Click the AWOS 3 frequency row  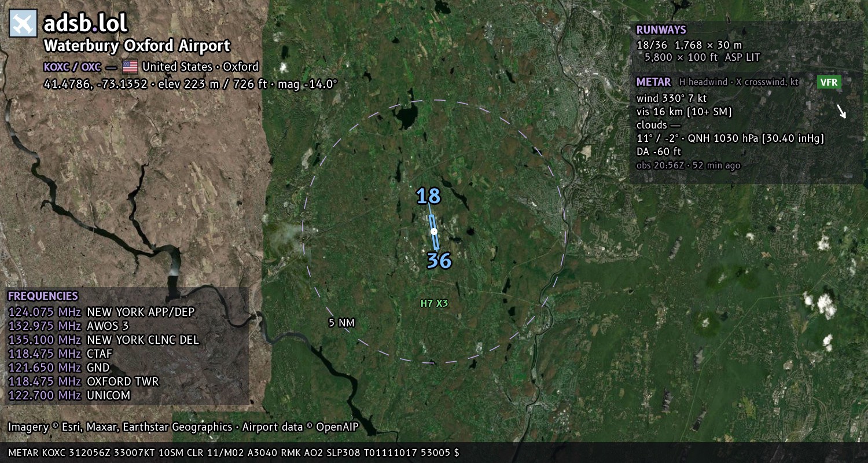coord(68,326)
